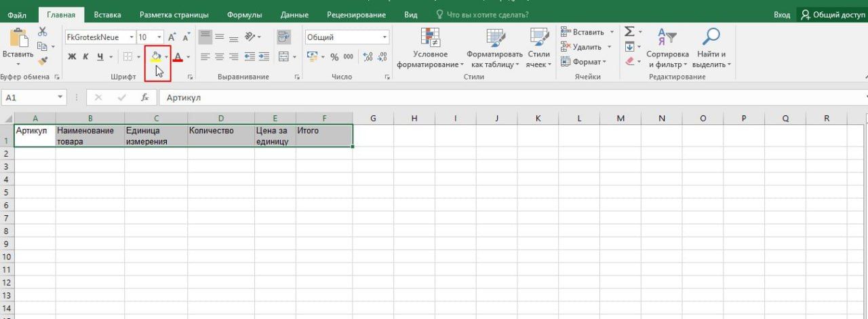
Task: Open Стили ячеек gallery
Action: [x=539, y=48]
